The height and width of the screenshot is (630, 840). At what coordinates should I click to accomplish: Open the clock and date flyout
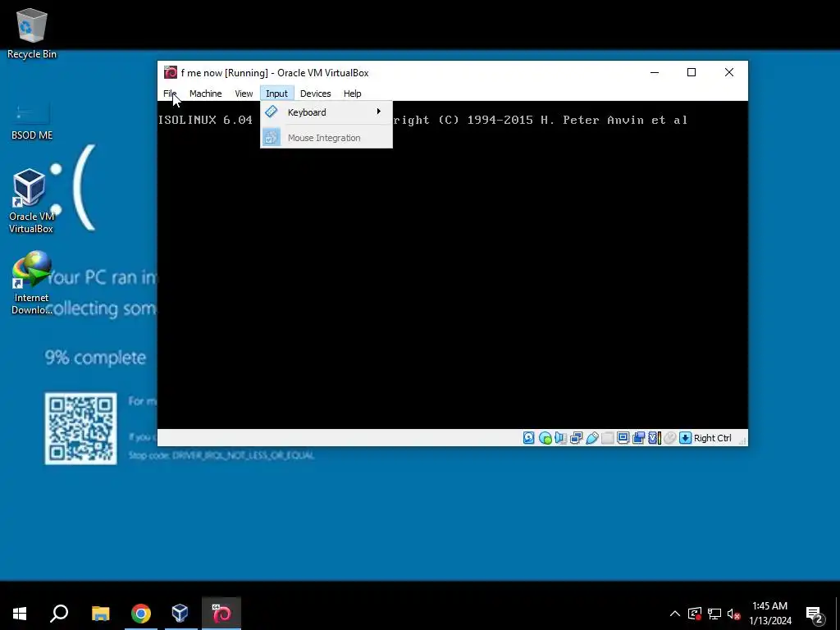pos(769,613)
